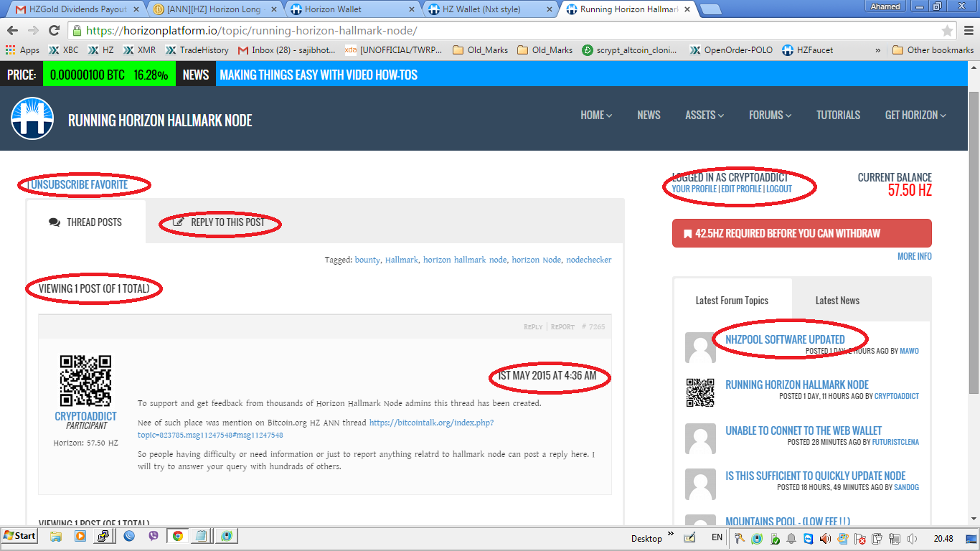Viewport: 980px width, 551px height.
Task: Switch to the Latest News tab
Action: (x=837, y=300)
